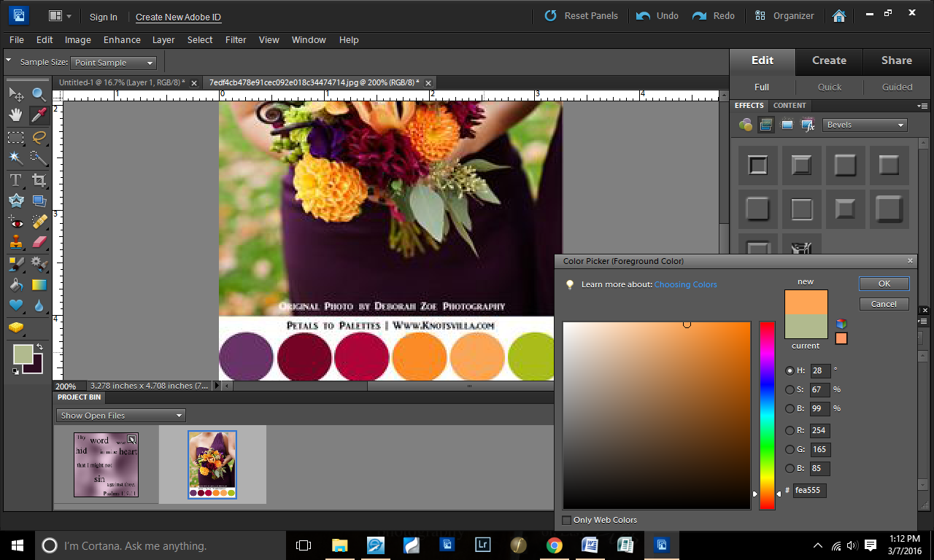Open the Sample Size dropdown
Image resolution: width=934 pixels, height=560 pixels.
click(113, 63)
